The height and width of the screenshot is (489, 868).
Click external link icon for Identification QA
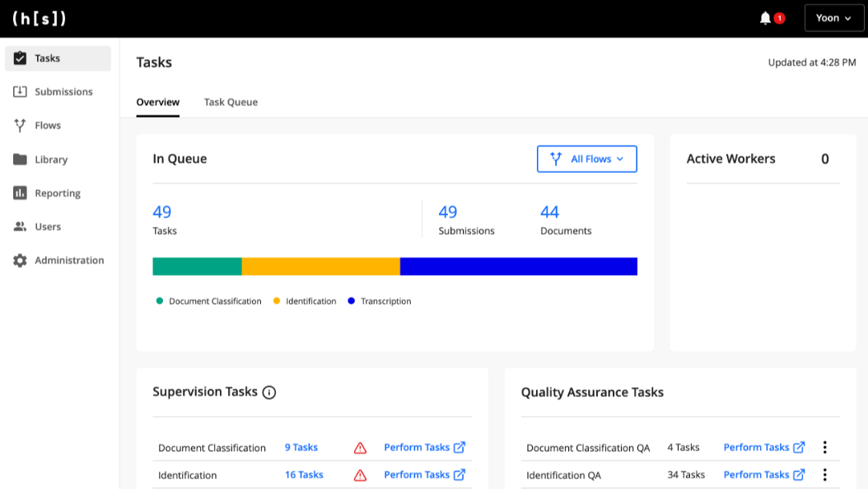click(x=799, y=475)
